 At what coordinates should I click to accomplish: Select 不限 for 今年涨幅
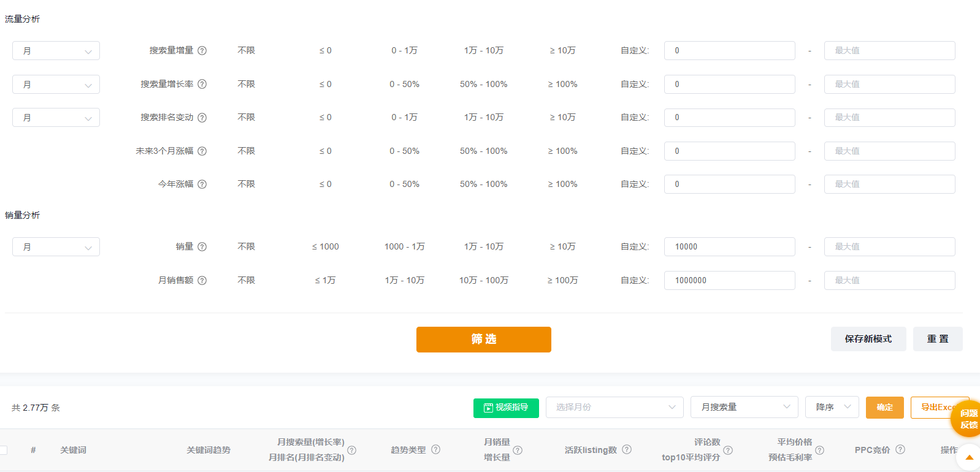tap(246, 184)
